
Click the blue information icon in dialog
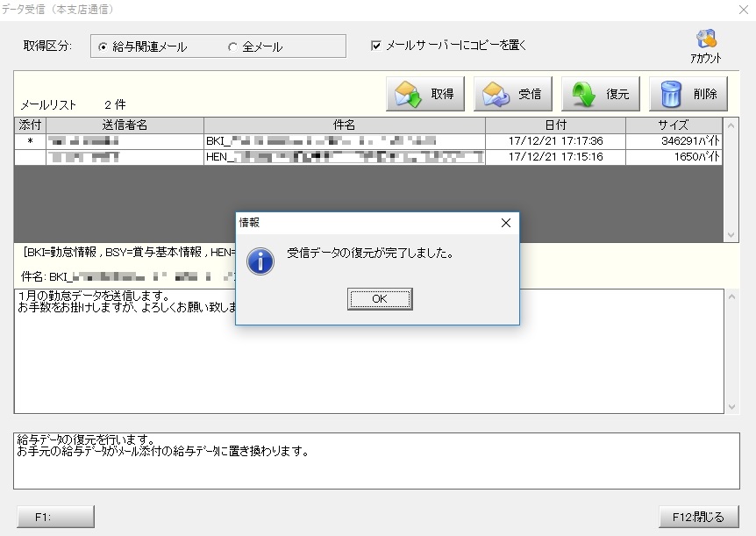click(260, 261)
